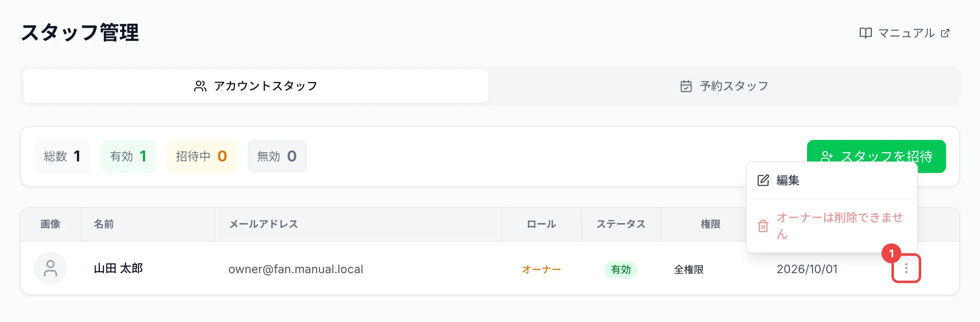Screen dimensions: 980x322
Task: Click the date 2026/10/01
Action: pos(807,269)
